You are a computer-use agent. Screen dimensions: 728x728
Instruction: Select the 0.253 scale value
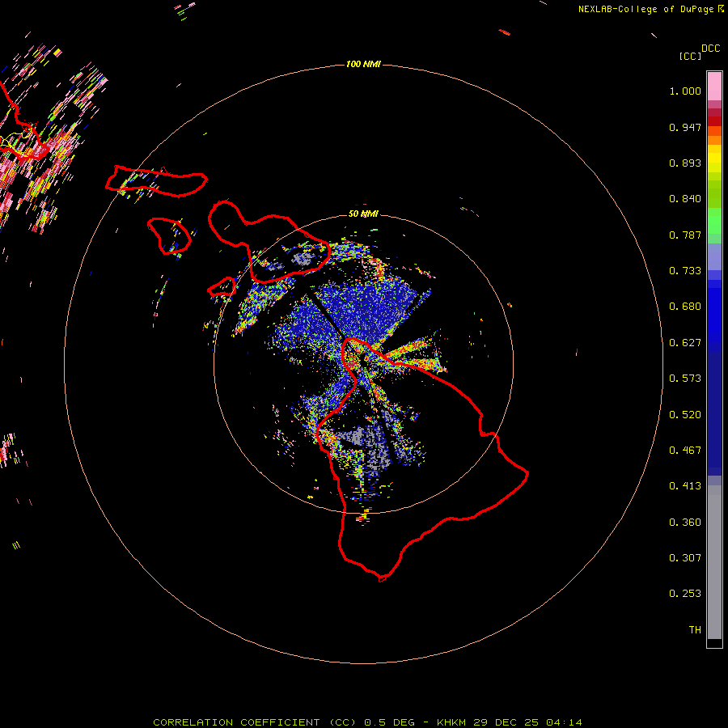click(685, 594)
